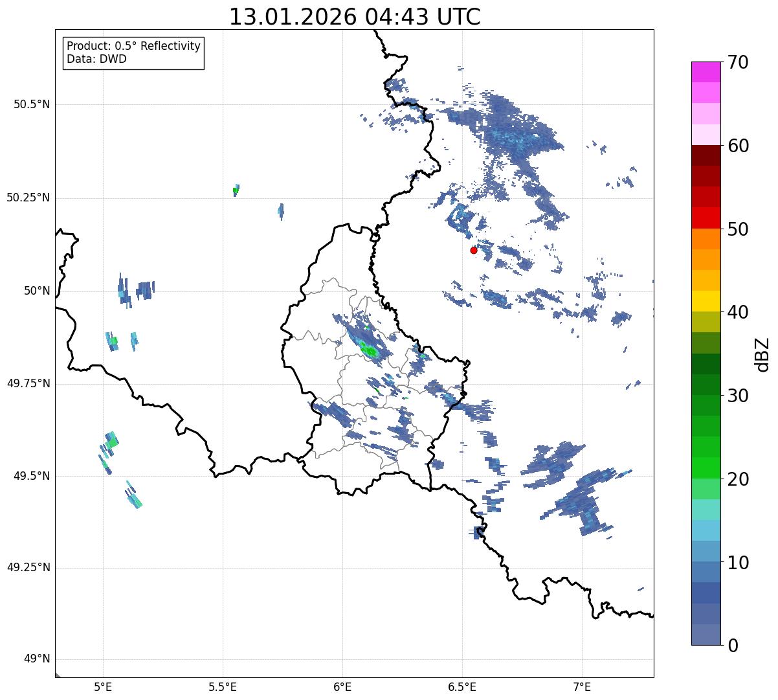Click the colorbar tick label "70"

[x=738, y=62]
